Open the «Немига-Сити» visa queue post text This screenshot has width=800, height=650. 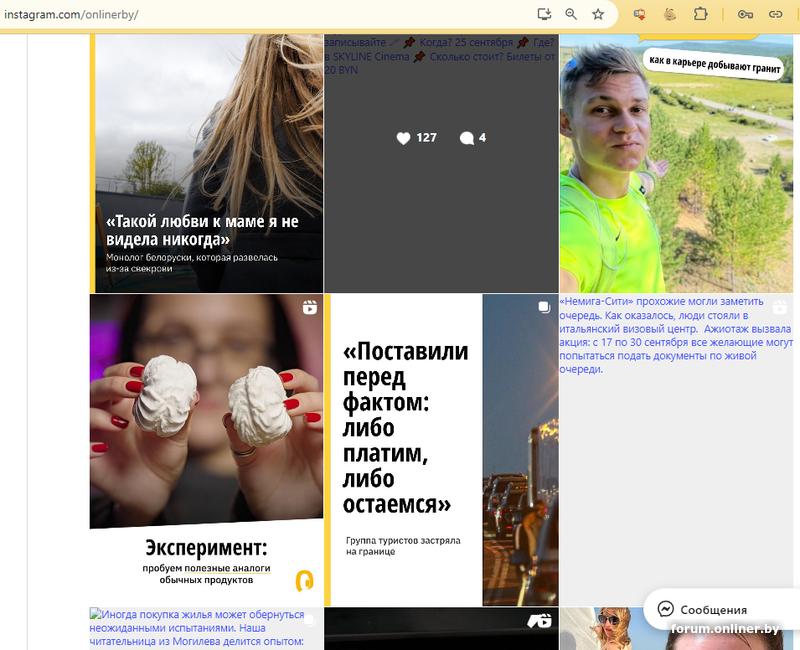[677, 335]
